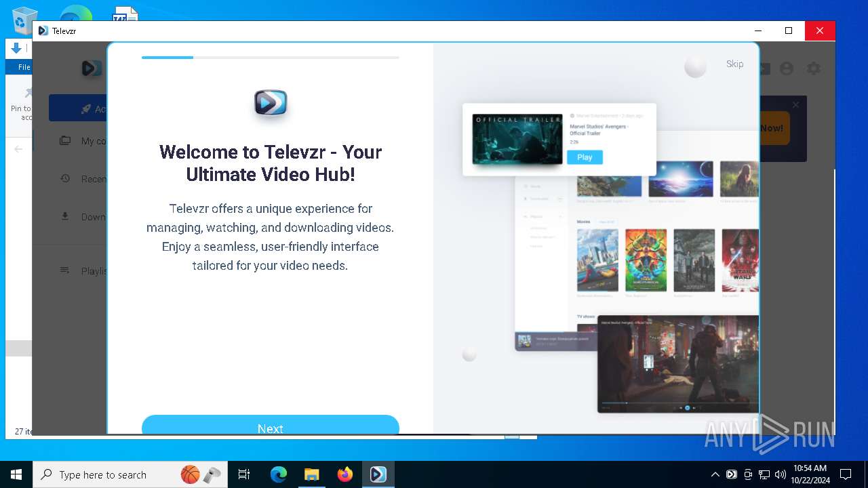
Task: Launch Edge from the taskbar
Action: pyautogui.click(x=279, y=474)
